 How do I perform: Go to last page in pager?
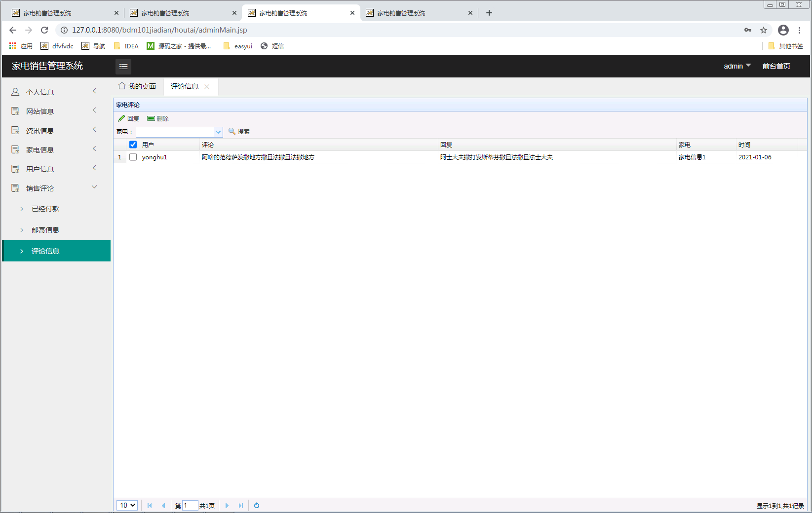click(241, 506)
